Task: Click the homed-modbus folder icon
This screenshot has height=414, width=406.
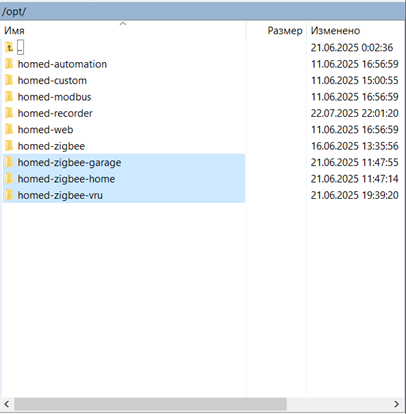Action: [9, 97]
